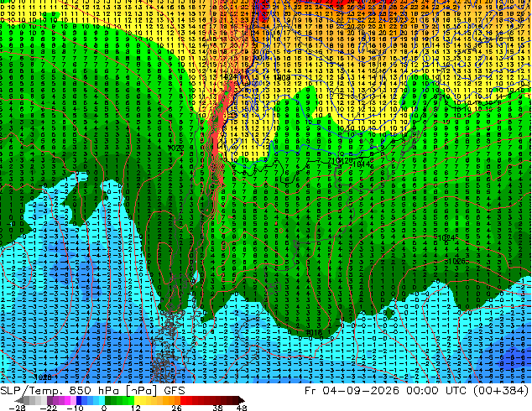The width and height of the screenshot is (532, 411).
Task: Click the 38 label on the color scale
Action: click(217, 408)
